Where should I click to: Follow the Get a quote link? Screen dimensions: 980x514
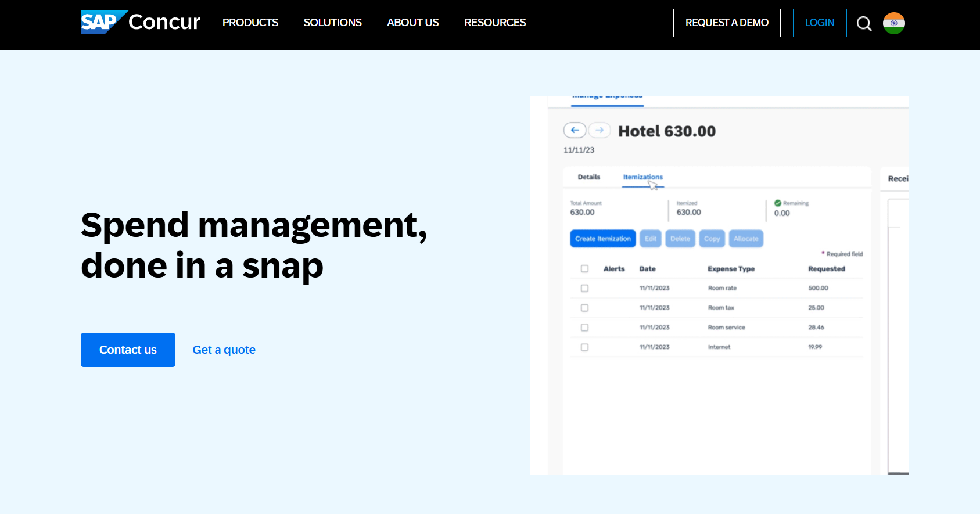[224, 350]
